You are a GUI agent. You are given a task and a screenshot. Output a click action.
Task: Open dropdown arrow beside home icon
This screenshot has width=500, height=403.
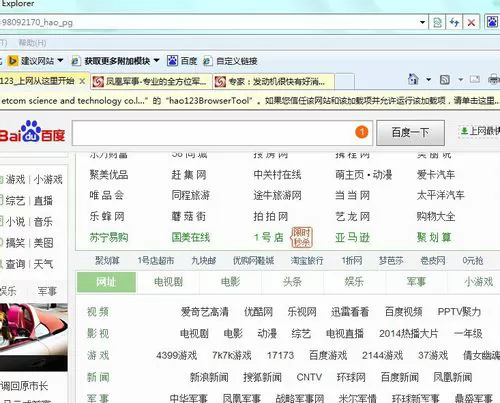click(428, 80)
